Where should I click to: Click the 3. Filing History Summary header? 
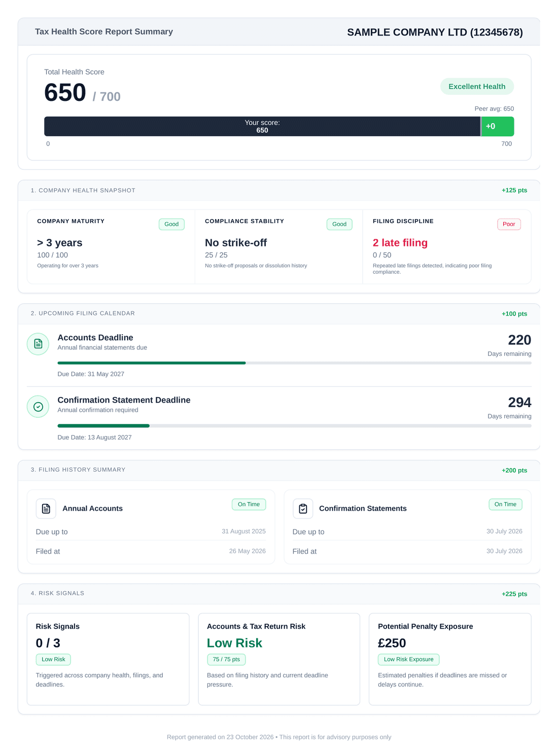78,470
